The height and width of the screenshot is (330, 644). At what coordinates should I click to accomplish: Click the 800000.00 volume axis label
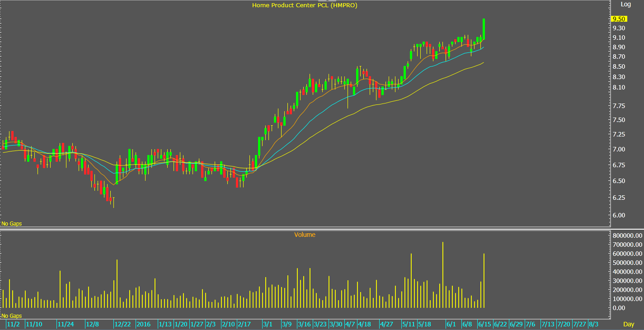point(627,236)
